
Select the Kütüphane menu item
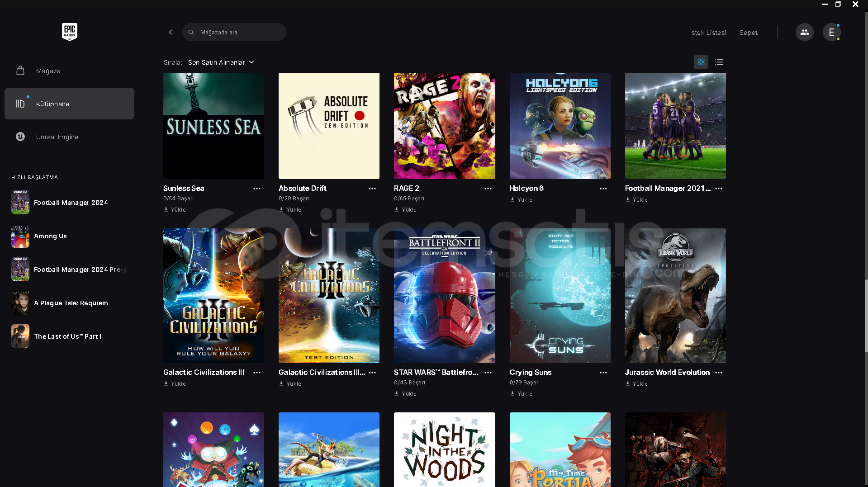click(69, 104)
